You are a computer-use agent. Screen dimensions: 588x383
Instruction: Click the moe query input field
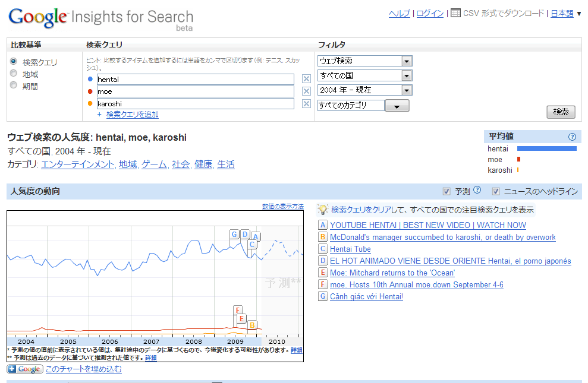196,91
